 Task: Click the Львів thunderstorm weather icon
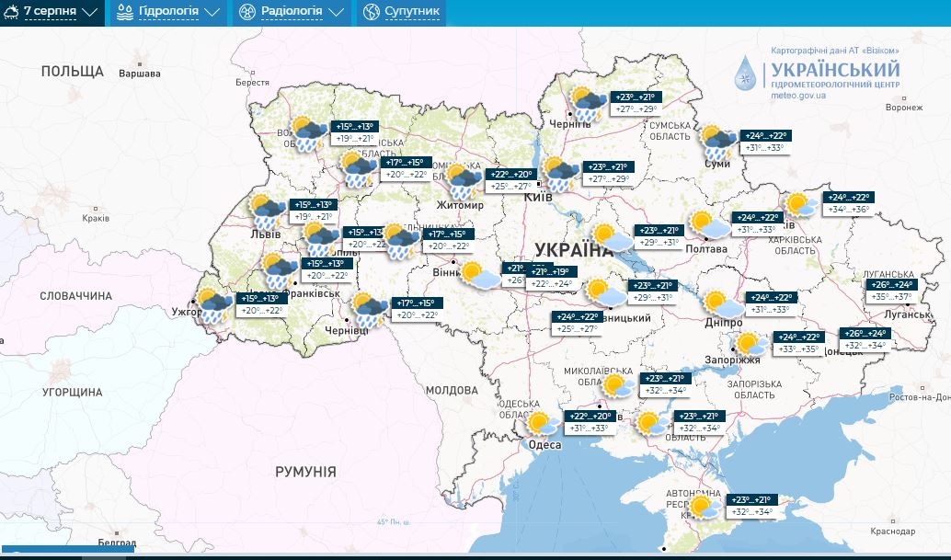[x=268, y=211]
